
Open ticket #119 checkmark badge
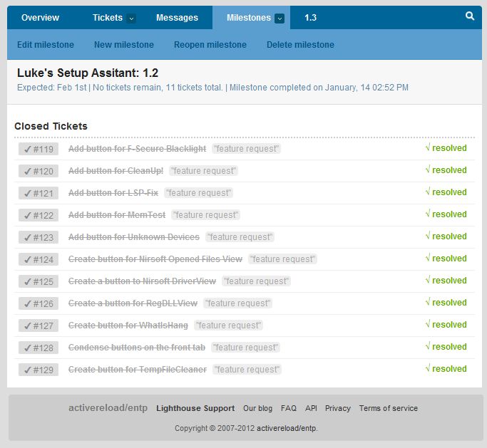coord(39,149)
